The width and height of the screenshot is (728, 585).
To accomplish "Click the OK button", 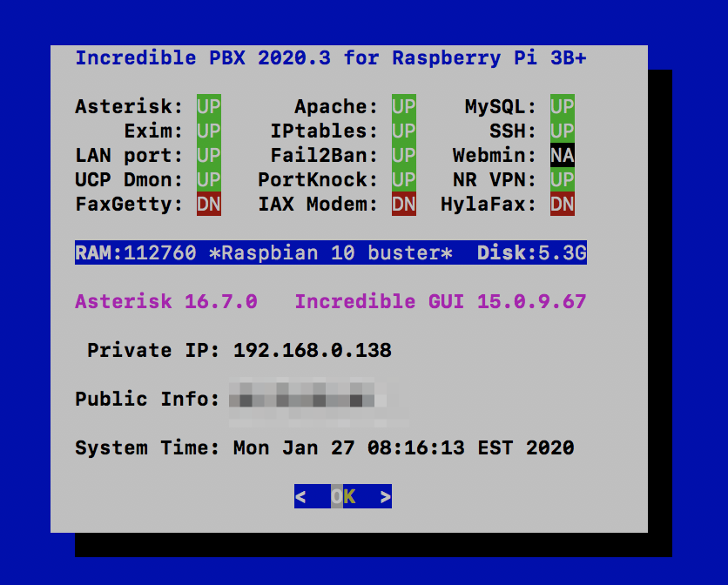I will (343, 496).
